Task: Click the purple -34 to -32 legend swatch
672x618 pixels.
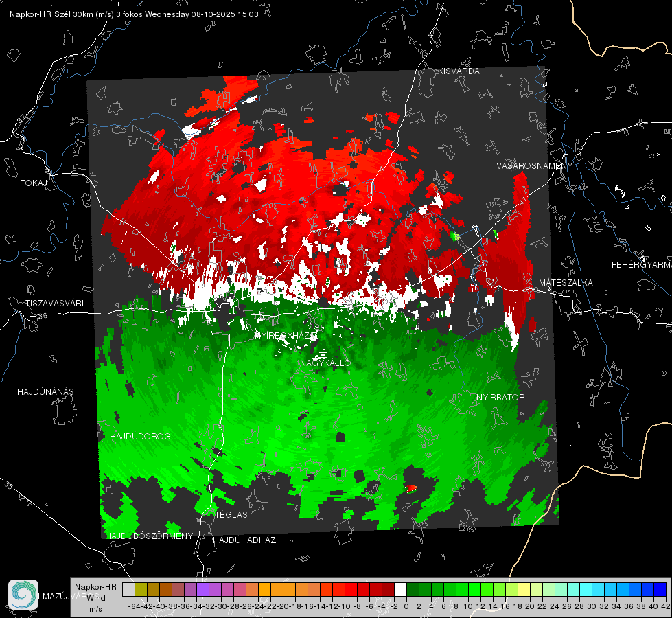Action: 202,590
